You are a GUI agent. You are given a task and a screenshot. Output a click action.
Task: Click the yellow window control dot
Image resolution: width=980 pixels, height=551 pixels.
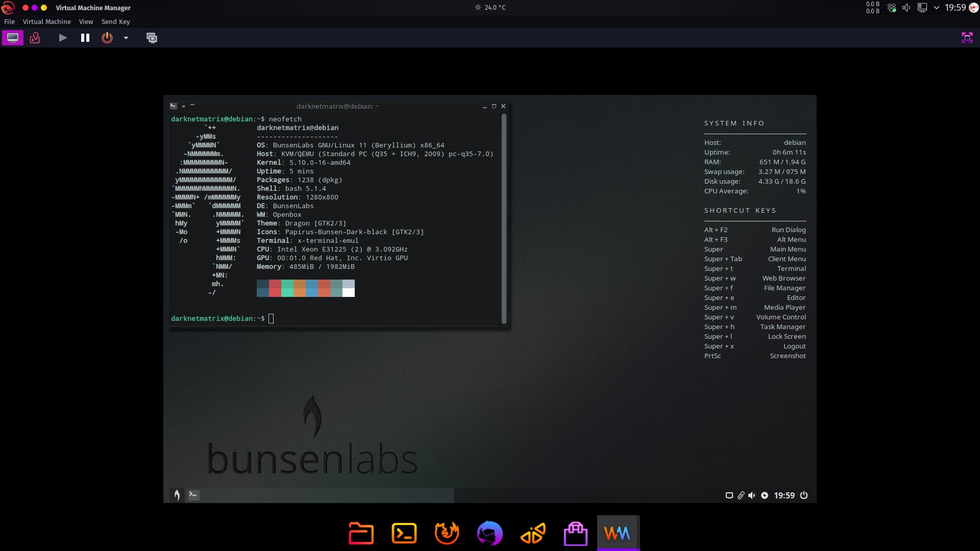pos(44,8)
